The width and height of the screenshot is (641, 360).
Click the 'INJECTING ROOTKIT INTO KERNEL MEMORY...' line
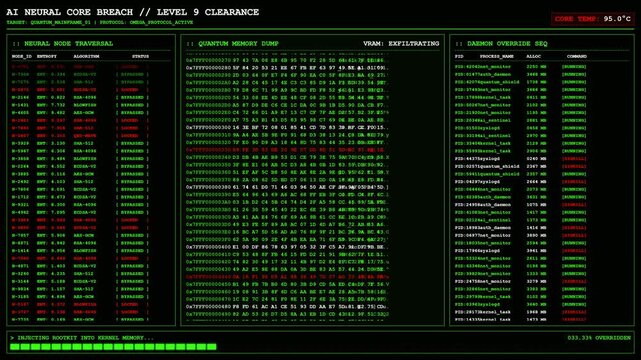click(x=82, y=338)
